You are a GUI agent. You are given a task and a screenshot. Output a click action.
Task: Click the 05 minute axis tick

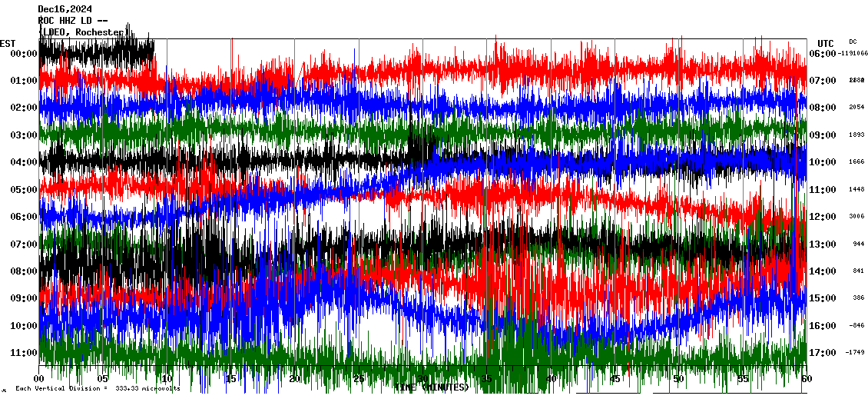pos(103,379)
